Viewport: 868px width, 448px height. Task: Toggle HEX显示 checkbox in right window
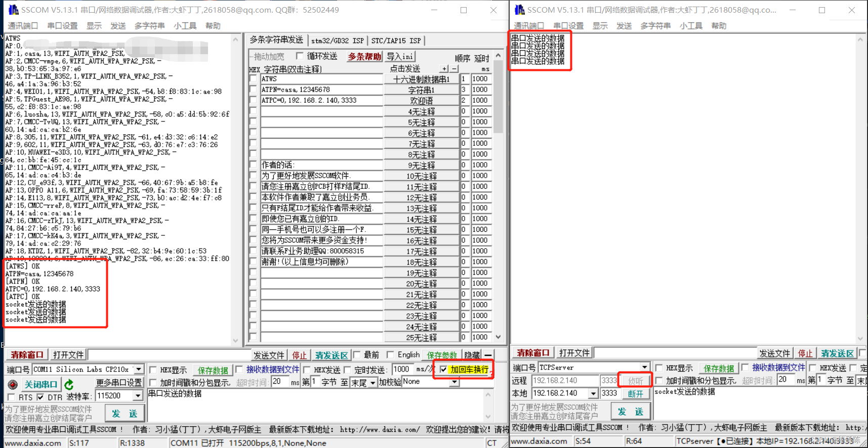659,368
